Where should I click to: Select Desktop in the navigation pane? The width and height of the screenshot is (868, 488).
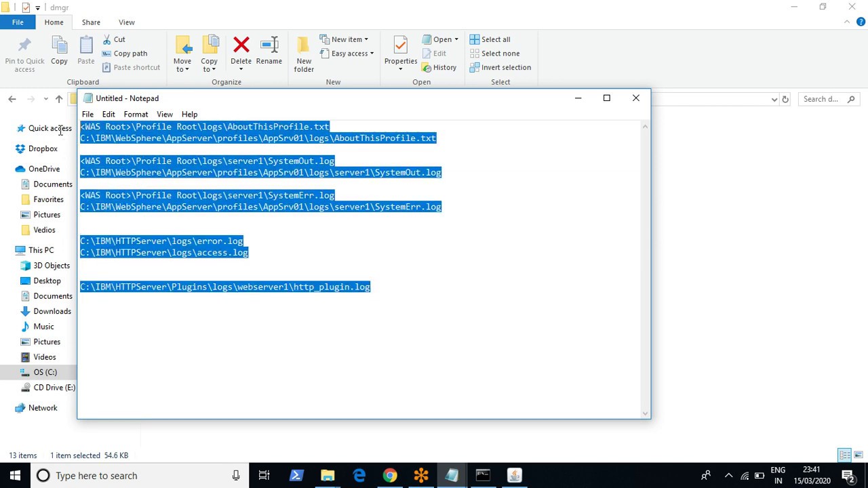point(47,281)
